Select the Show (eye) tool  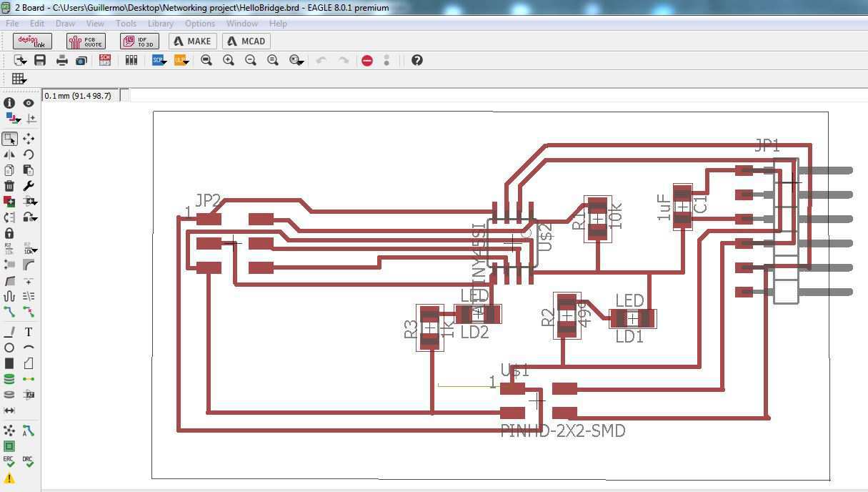pyautogui.click(x=29, y=103)
